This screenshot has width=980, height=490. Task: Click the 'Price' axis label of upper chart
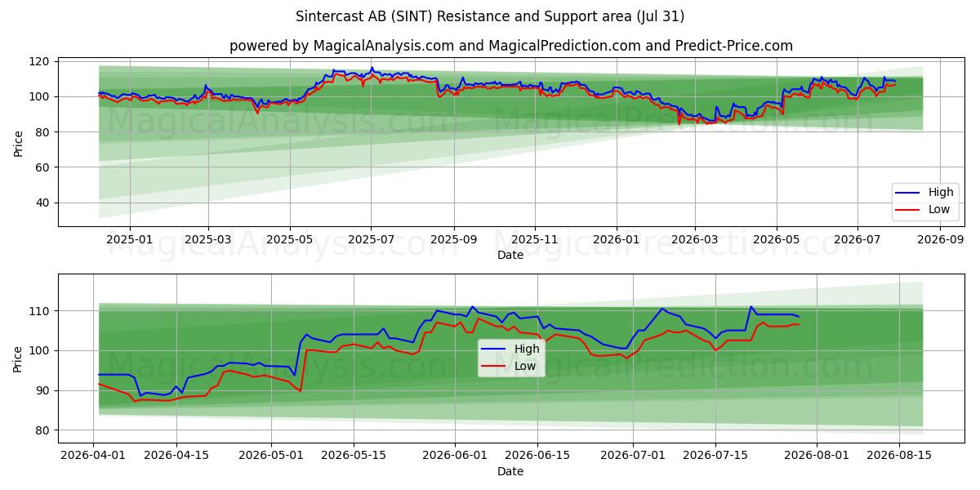point(19,144)
